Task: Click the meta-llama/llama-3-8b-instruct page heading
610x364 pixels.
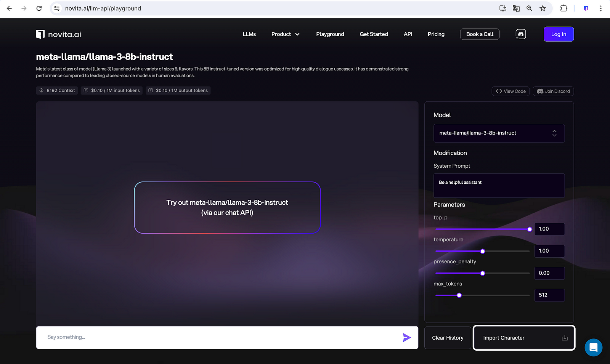Action: tap(104, 57)
